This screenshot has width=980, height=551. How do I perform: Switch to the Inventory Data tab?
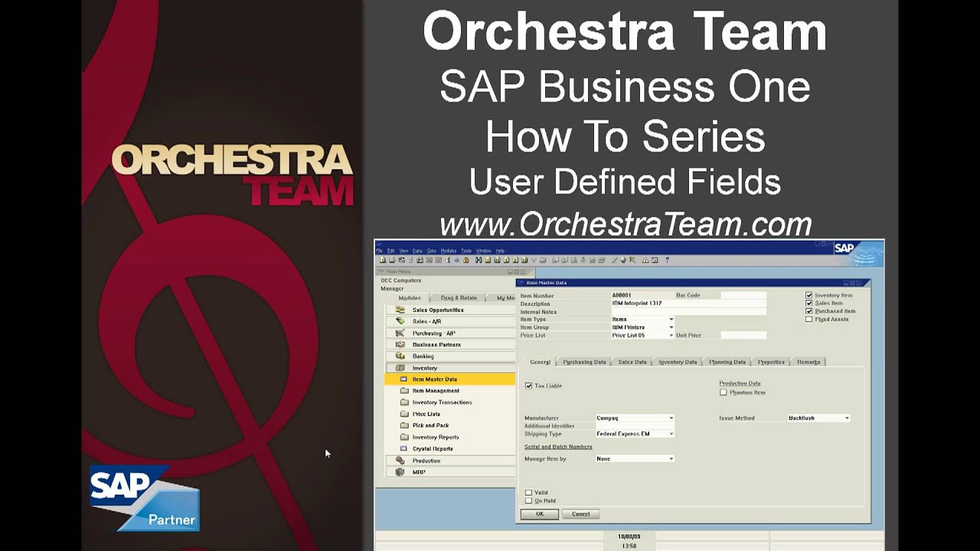pyautogui.click(x=678, y=362)
